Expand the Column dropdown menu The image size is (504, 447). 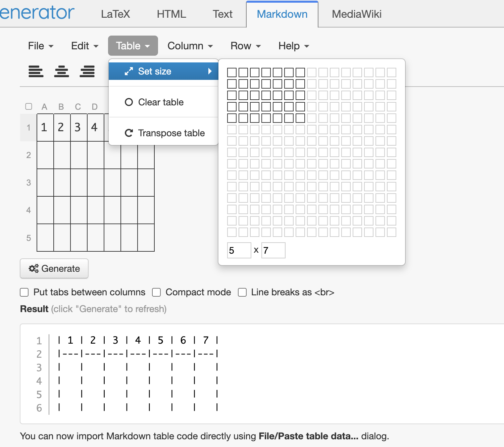pyautogui.click(x=190, y=46)
